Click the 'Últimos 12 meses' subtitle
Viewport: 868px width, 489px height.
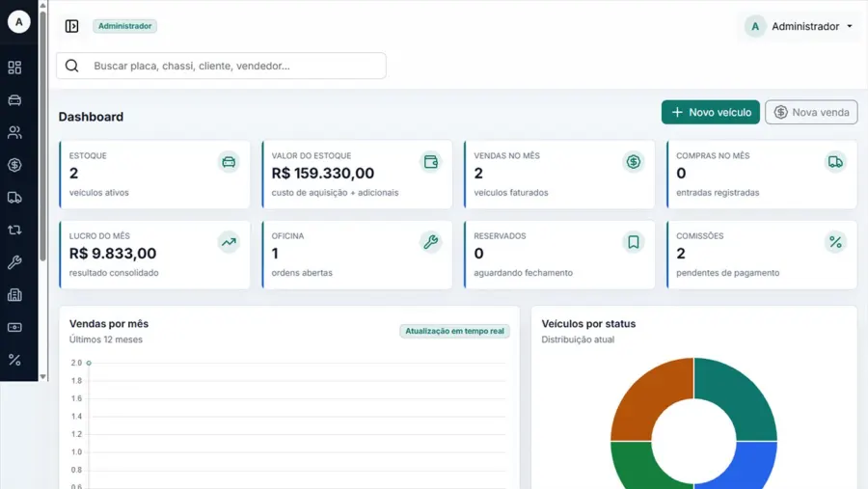click(106, 340)
